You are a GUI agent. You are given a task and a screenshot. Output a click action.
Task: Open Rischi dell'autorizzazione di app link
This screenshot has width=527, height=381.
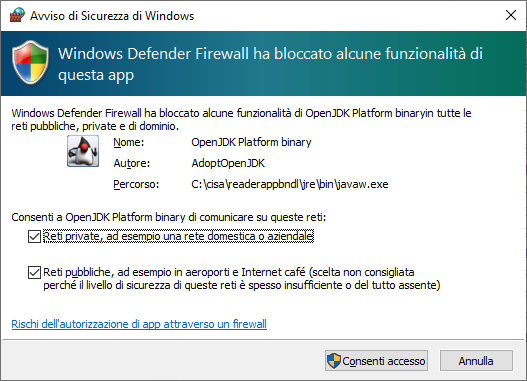[x=139, y=324]
